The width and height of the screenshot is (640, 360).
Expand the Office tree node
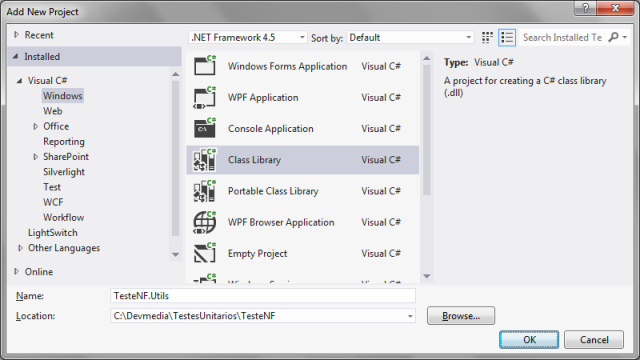36,127
